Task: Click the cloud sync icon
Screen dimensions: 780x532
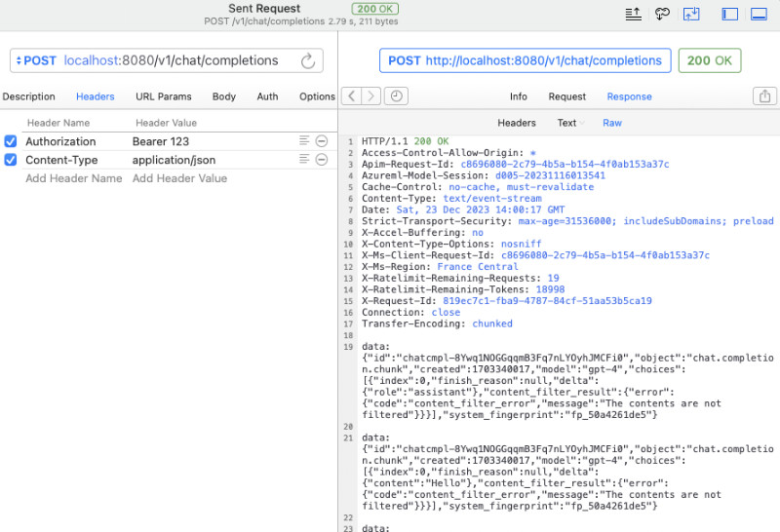Action: pyautogui.click(x=662, y=14)
